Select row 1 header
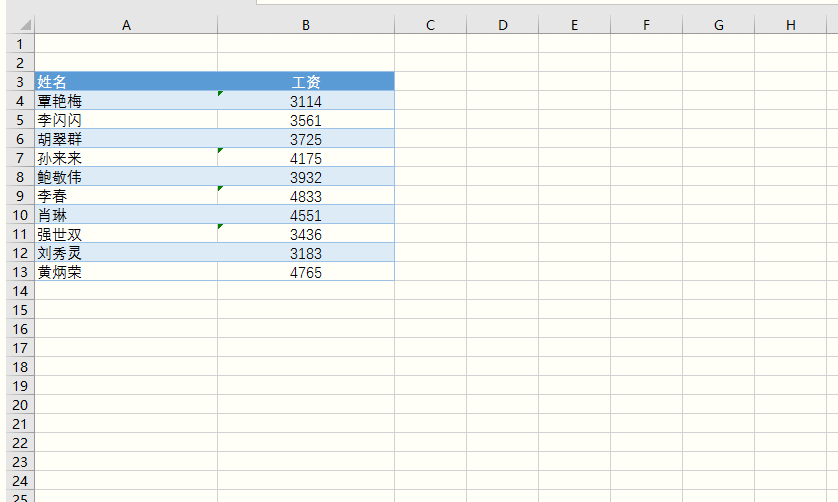Image resolution: width=838 pixels, height=502 pixels. (x=20, y=43)
